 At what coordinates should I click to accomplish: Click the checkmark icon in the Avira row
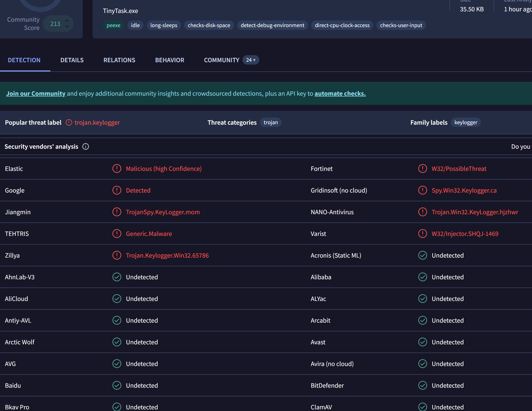pyautogui.click(x=423, y=364)
